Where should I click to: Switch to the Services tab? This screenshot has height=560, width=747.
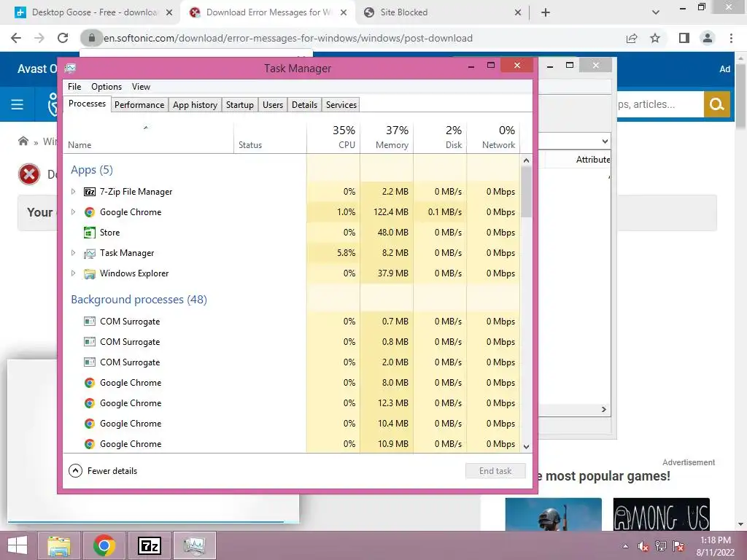[x=341, y=105]
